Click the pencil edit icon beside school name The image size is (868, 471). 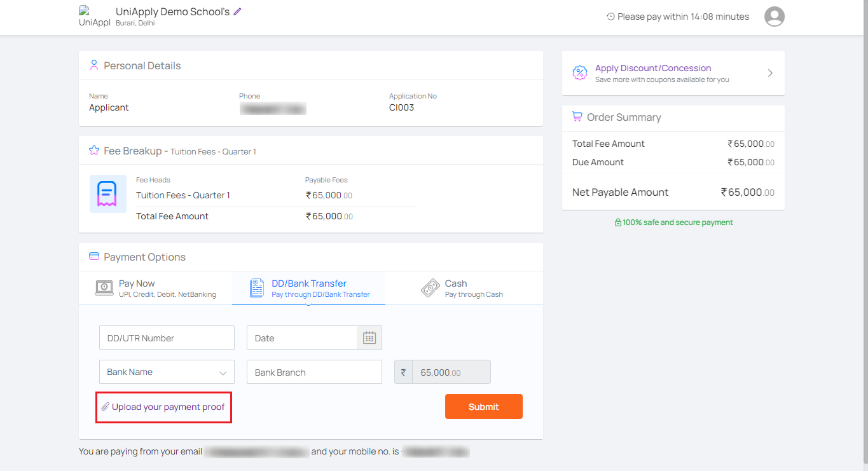[238, 11]
